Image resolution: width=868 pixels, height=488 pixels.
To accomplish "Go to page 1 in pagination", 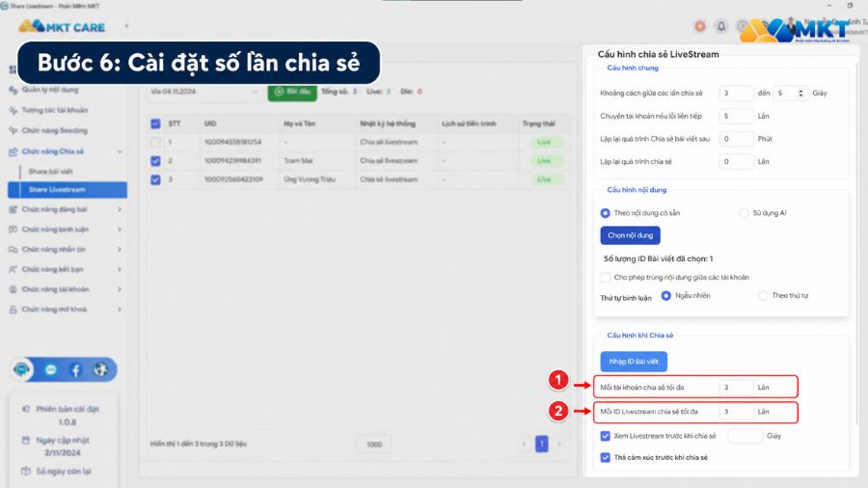I will (541, 444).
